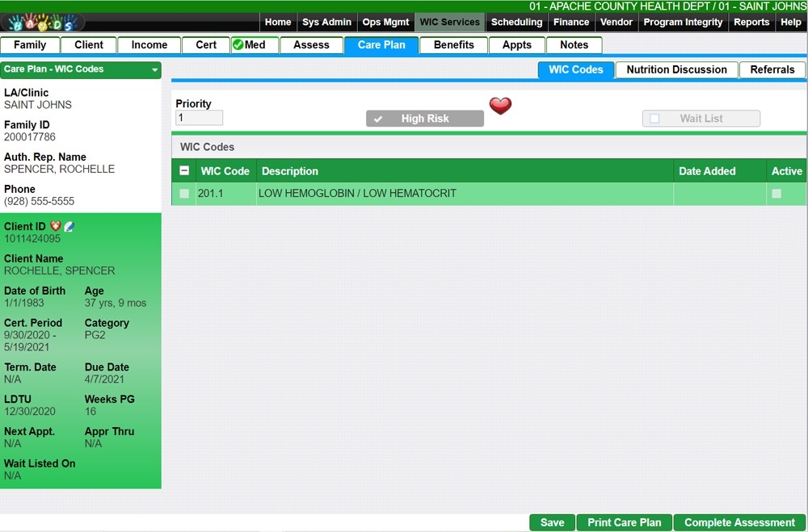Click the red heart high-risk icon

(x=501, y=106)
